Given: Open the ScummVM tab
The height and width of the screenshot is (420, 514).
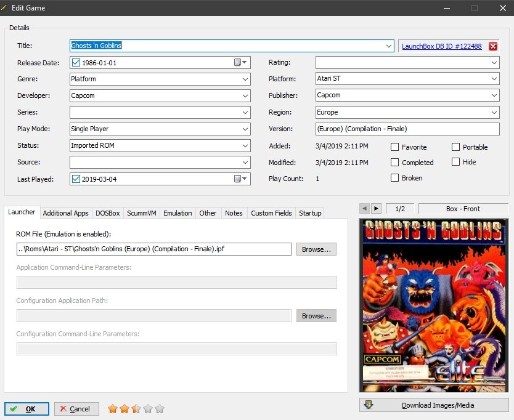Looking at the screenshot, I should (x=142, y=213).
